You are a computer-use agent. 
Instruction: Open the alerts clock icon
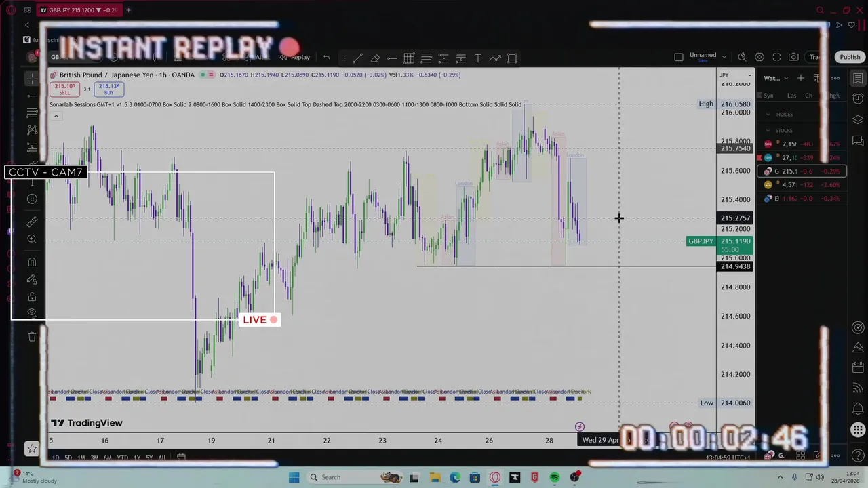pyautogui.click(x=858, y=99)
